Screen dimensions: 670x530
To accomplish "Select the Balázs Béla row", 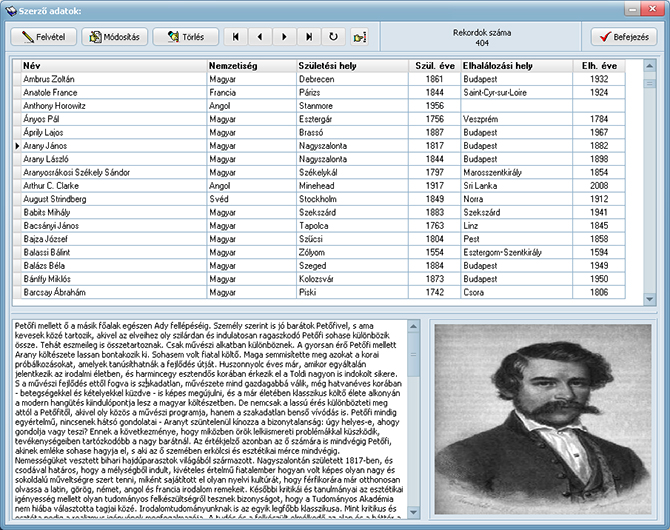I will tap(319, 265).
